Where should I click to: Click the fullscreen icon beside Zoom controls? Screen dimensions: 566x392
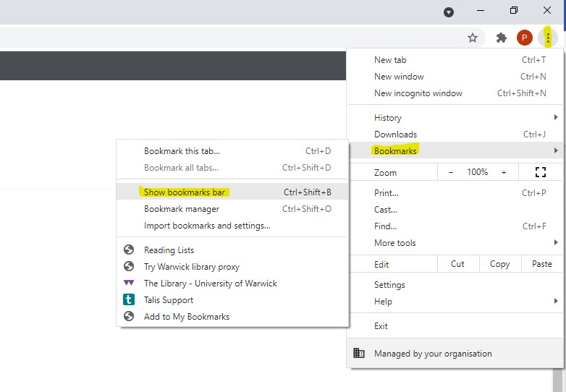540,172
